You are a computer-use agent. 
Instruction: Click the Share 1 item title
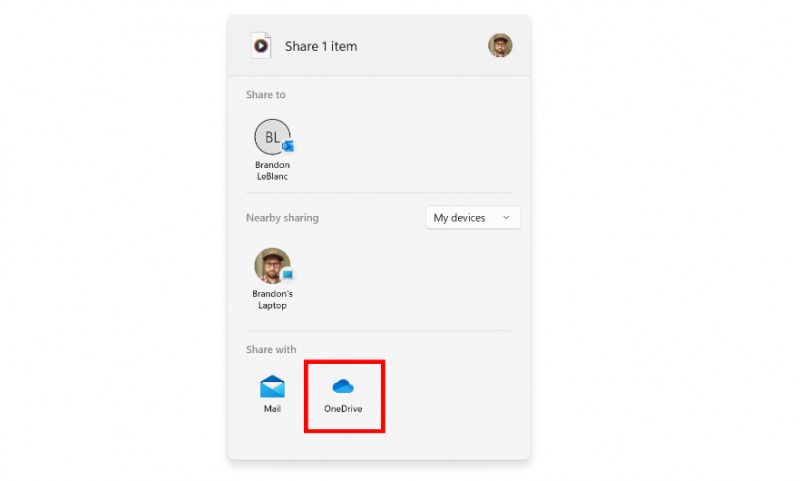320,46
